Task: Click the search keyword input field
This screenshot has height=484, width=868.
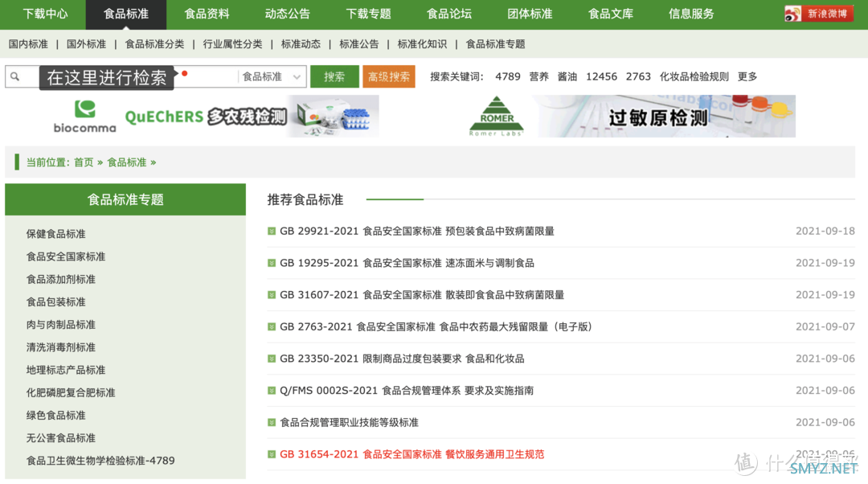Action: coord(122,76)
